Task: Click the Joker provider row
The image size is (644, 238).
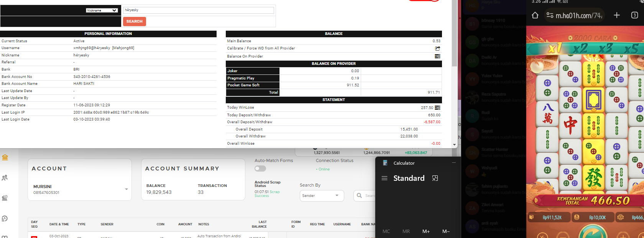Action: (333, 71)
